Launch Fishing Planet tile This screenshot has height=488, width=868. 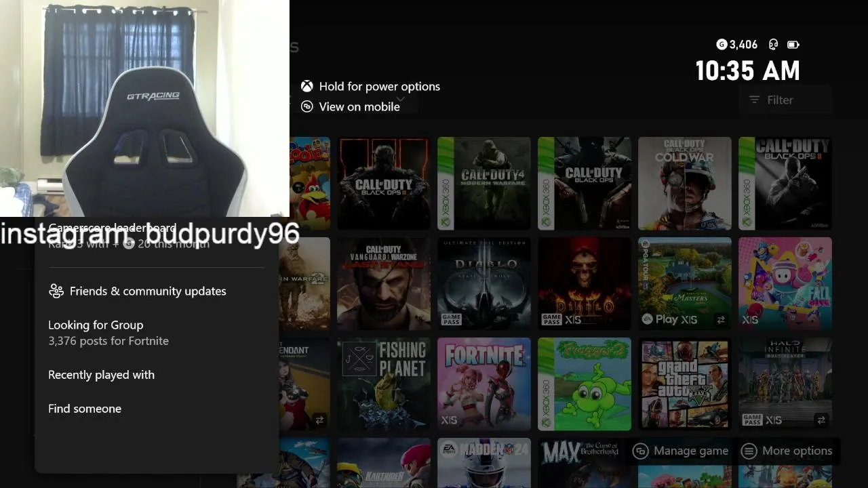point(384,384)
